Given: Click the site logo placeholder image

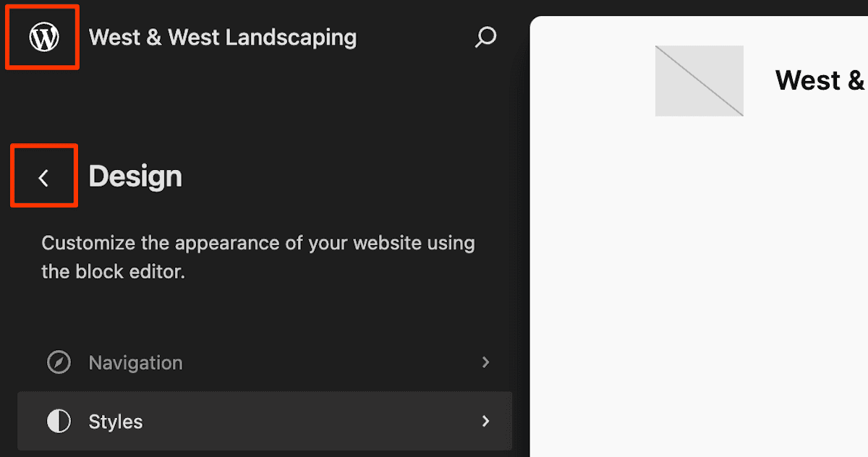Looking at the screenshot, I should pos(699,80).
